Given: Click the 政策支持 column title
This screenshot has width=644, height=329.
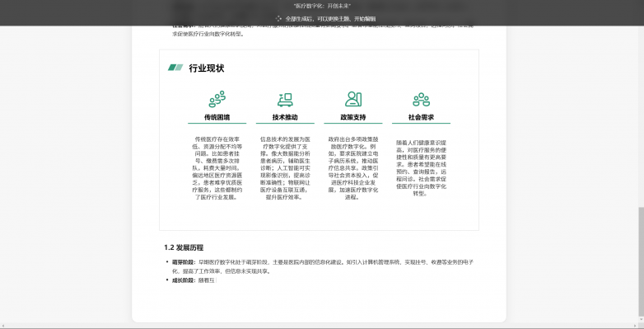Looking at the screenshot, I should click(353, 117).
